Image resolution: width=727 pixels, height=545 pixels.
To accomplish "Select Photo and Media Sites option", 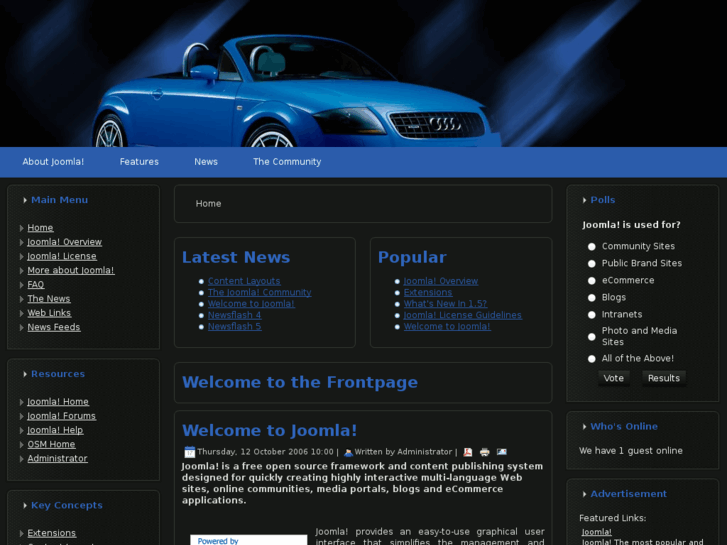I will [592, 337].
